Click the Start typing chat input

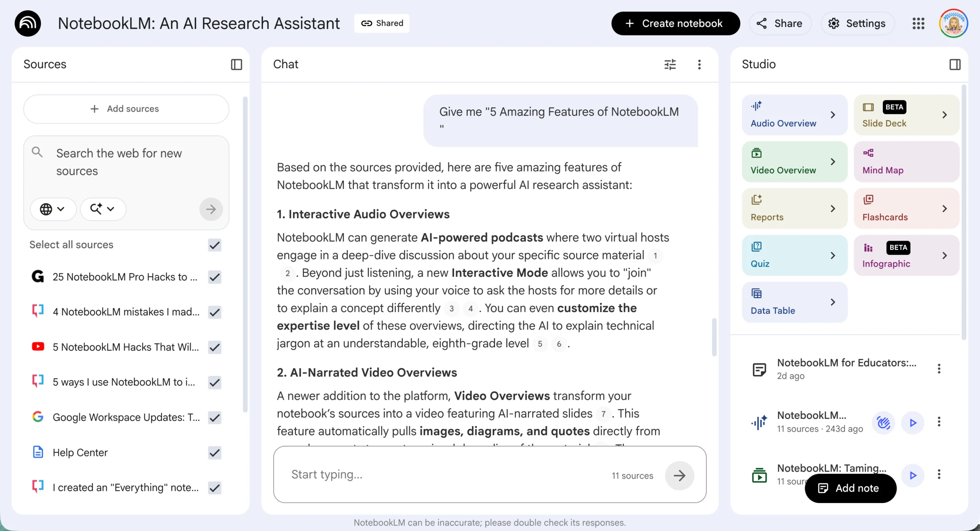point(440,474)
